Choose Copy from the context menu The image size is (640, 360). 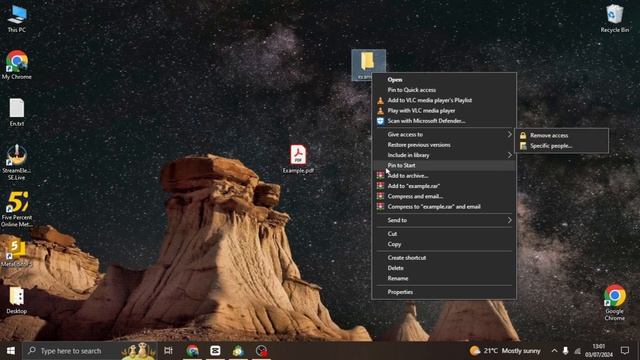(444, 244)
